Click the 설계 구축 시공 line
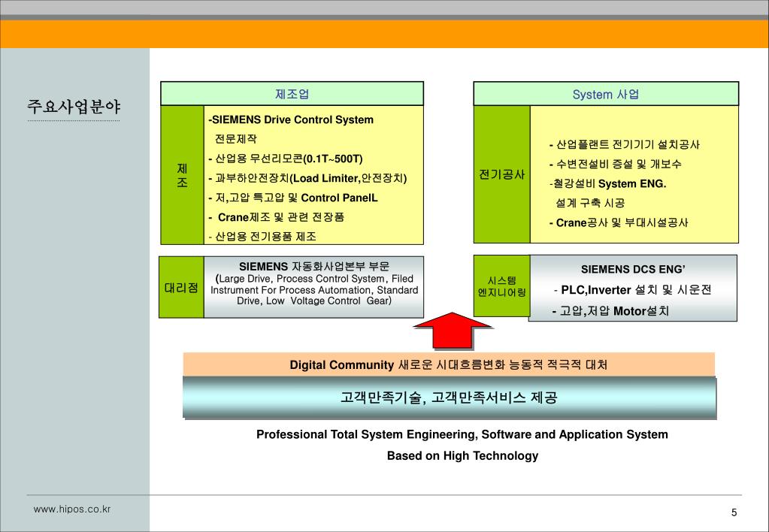Screen dimensions: 769x532 [x=591, y=203]
